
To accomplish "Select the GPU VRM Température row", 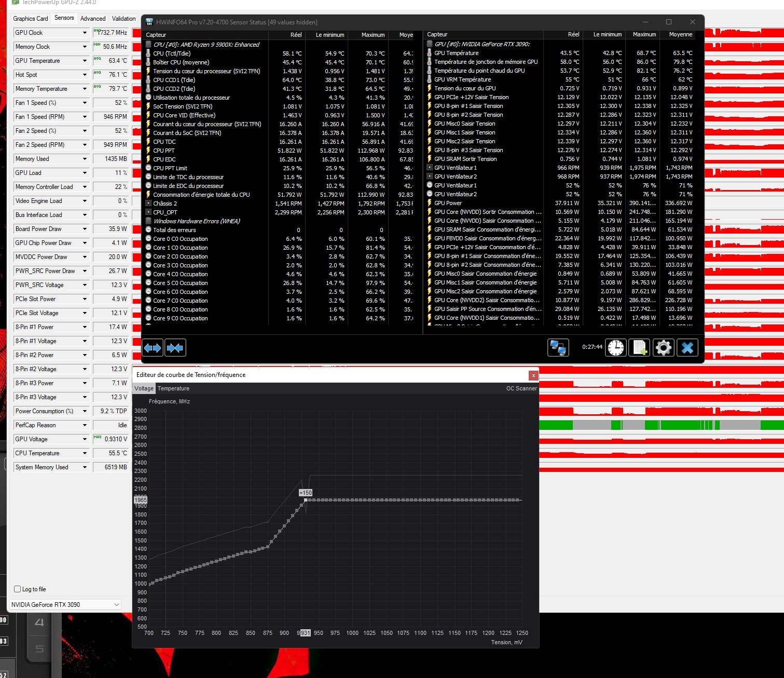I will click(x=560, y=79).
